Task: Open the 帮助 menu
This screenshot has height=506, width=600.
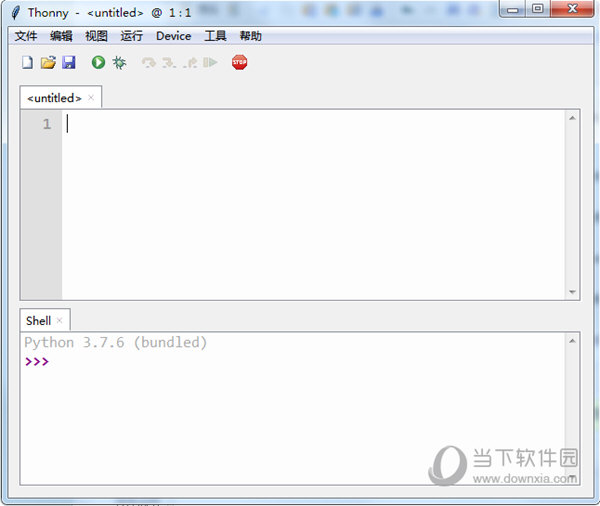Action: pyautogui.click(x=251, y=36)
